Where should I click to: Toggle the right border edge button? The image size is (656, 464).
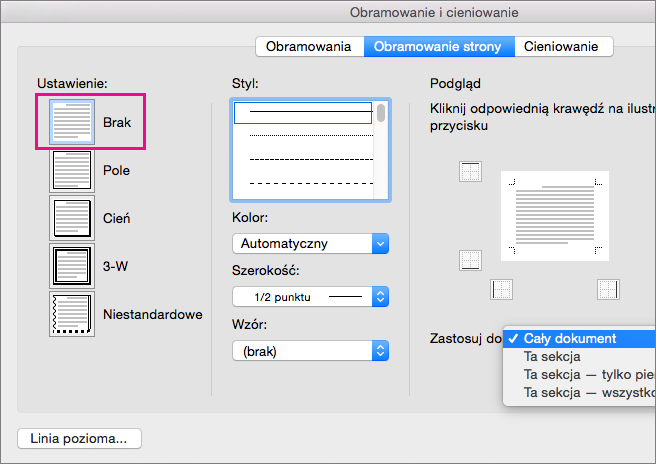608,290
